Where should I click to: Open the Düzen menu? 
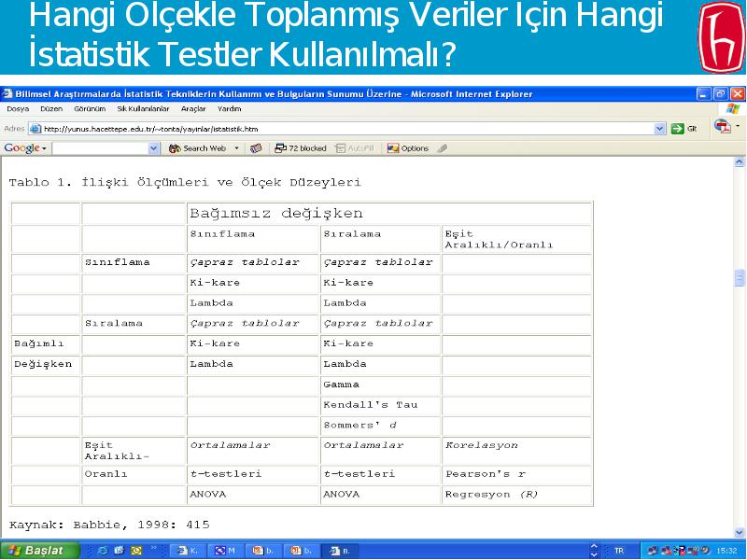[x=51, y=108]
